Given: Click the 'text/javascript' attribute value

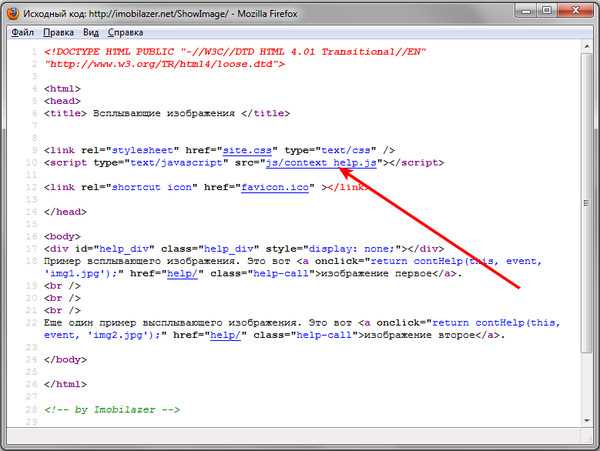Looking at the screenshot, I should click(176, 163).
